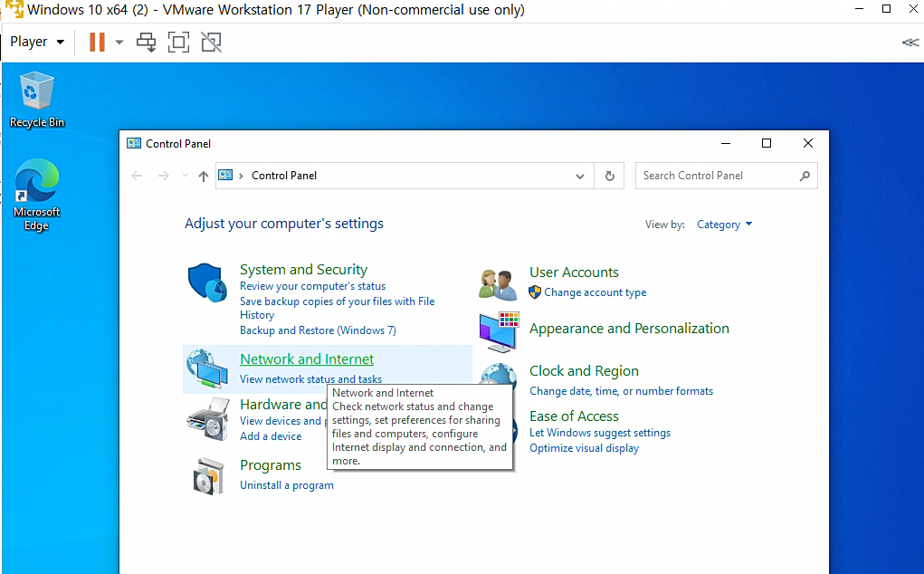The image size is (924, 574).
Task: Expand address bar history dropdown
Action: click(x=580, y=177)
